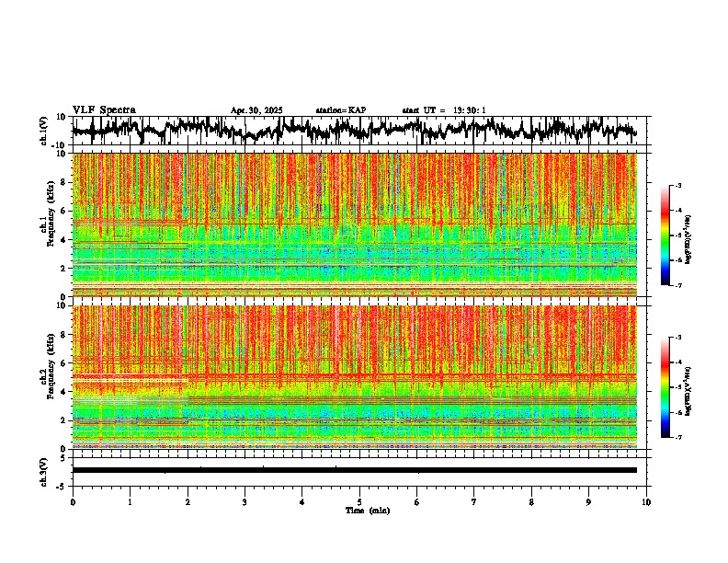Select the "Time (min)" axis label
728x563 pixels.
tap(368, 511)
